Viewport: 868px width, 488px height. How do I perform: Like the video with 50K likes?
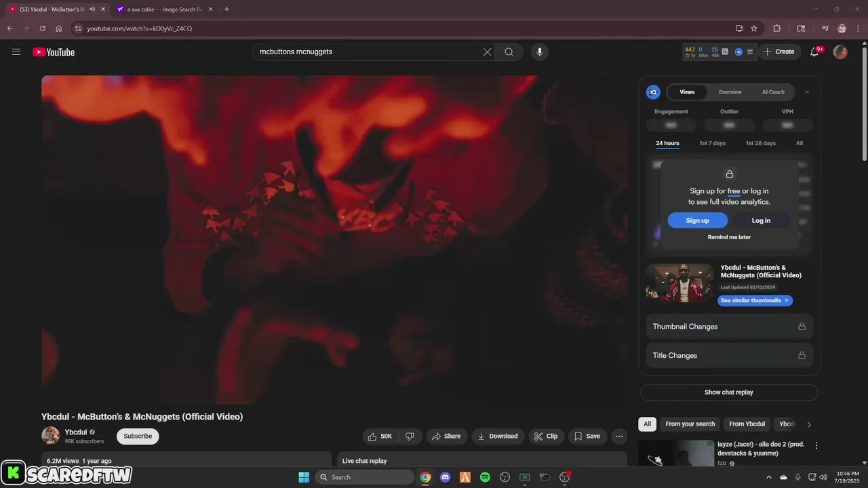[x=380, y=436]
